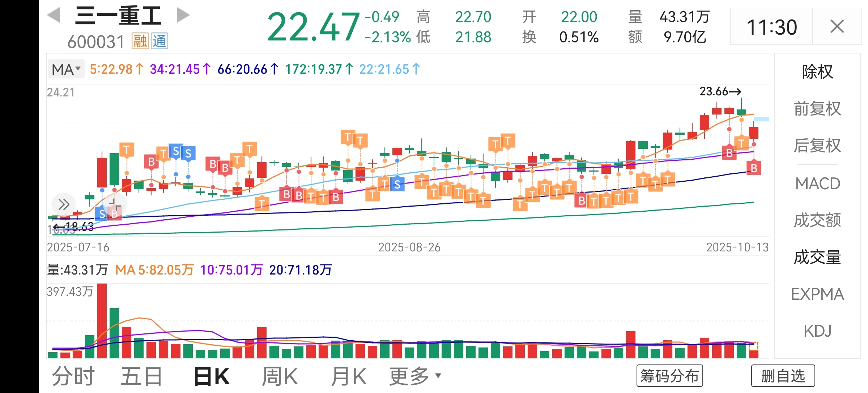Tap the 融 margin trading badge
The image size is (868, 393).
click(x=140, y=41)
